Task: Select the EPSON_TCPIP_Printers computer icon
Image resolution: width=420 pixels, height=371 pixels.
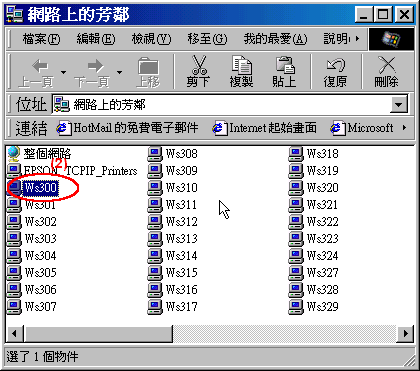Action: tap(13, 171)
